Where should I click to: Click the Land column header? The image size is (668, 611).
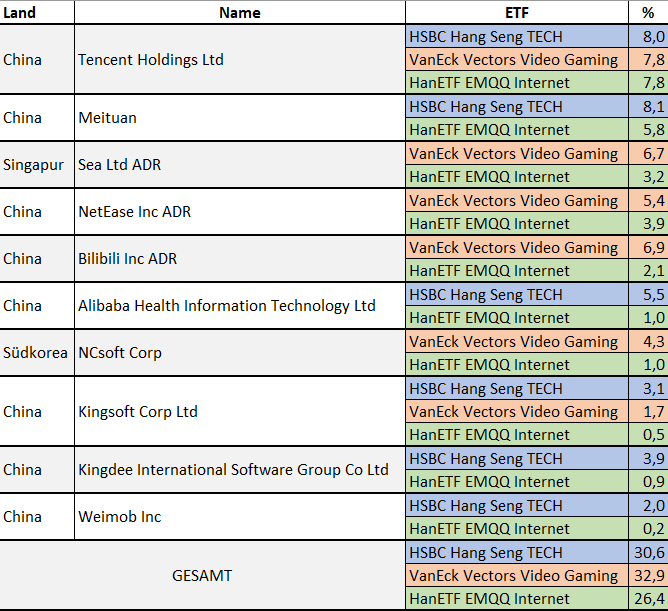(20, 12)
